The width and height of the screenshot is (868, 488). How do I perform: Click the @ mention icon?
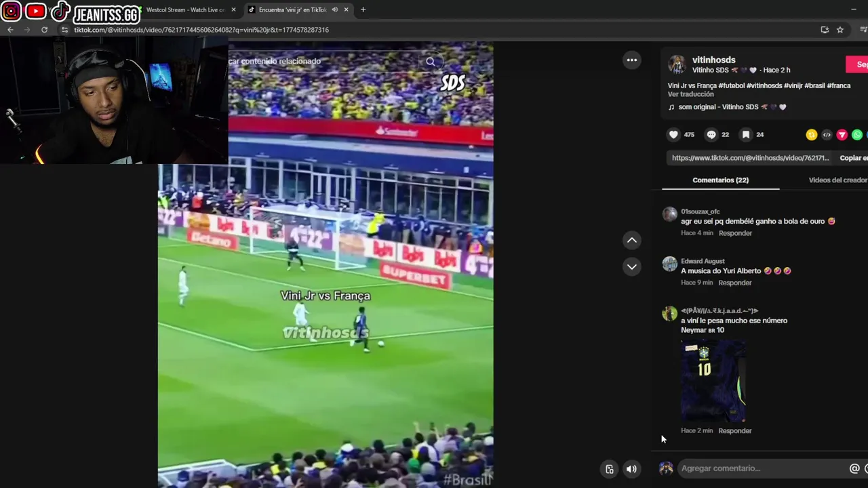[854, 468]
